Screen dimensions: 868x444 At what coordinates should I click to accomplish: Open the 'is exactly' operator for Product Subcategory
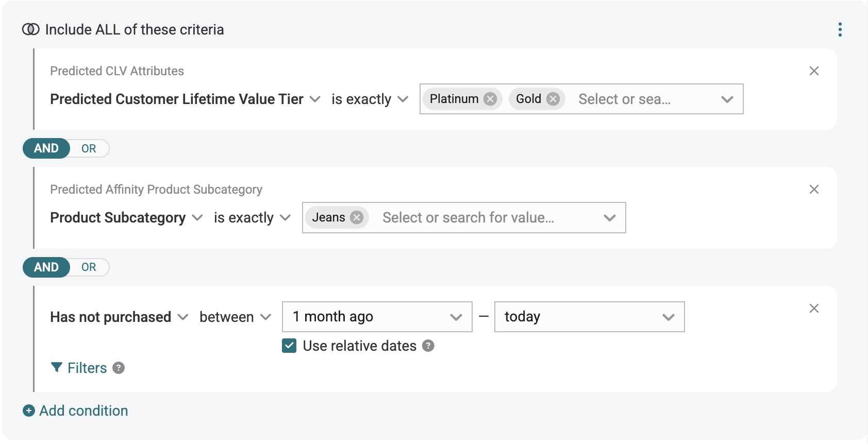[x=252, y=217]
